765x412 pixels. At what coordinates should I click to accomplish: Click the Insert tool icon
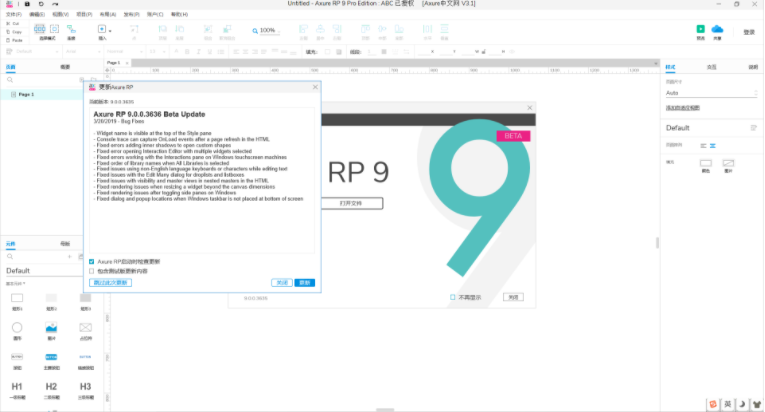pyautogui.click(x=101, y=29)
